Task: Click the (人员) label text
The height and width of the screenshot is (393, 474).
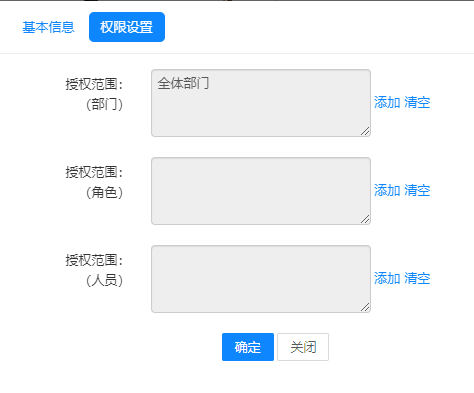Action: tap(104, 280)
